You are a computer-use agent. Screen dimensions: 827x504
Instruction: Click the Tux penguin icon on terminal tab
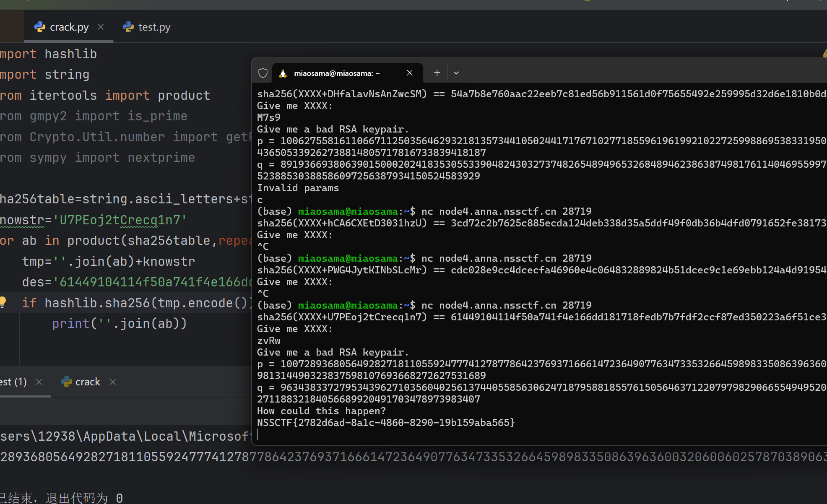pyautogui.click(x=283, y=73)
